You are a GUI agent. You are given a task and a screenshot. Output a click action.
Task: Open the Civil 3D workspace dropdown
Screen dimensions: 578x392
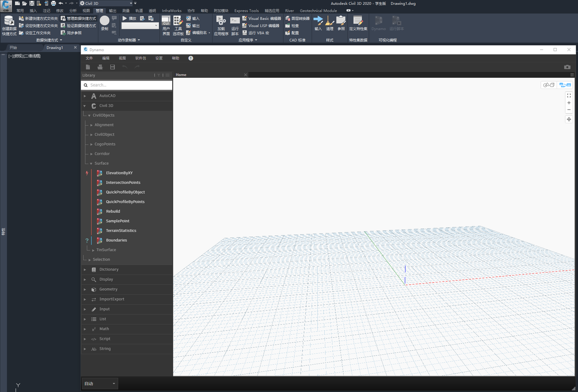point(106,3)
